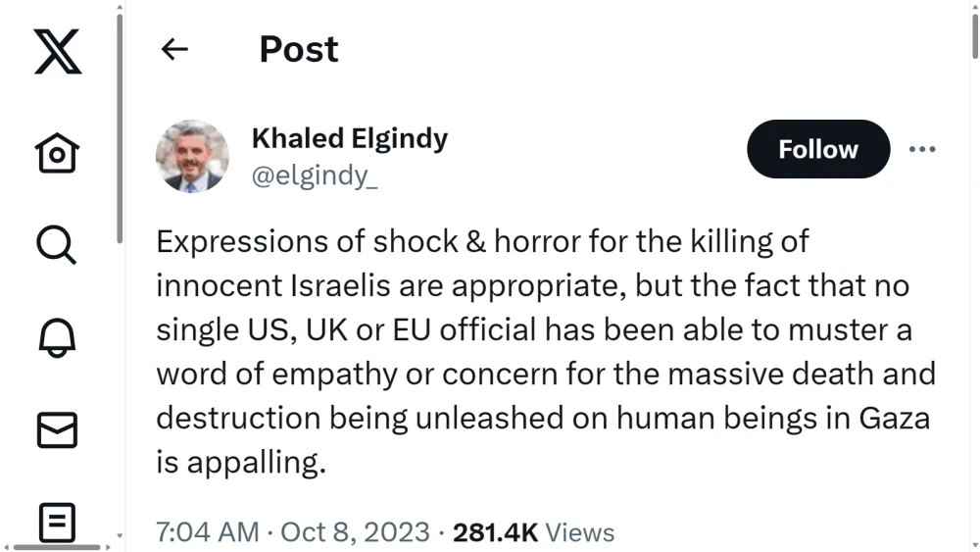Image resolution: width=980 pixels, height=552 pixels.
Task: Open the Notifications bell
Action: click(x=57, y=337)
